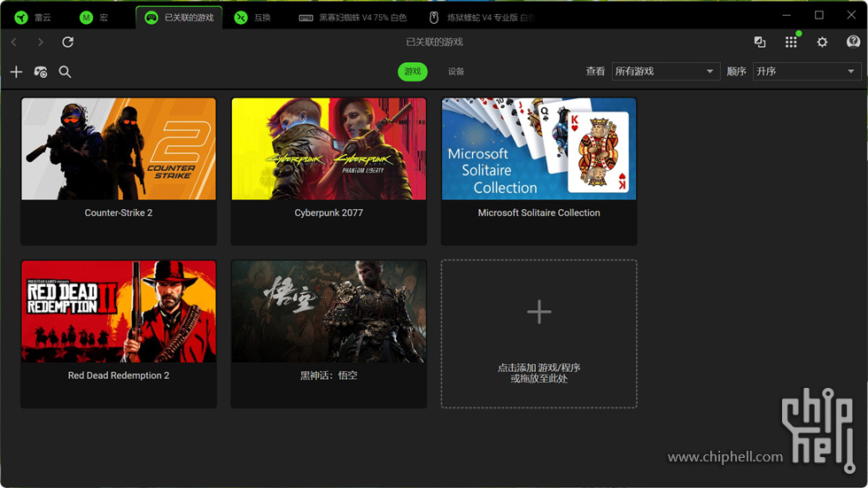Select the 已关联的游戏 tab
This screenshot has height=488, width=868.
(x=179, y=18)
